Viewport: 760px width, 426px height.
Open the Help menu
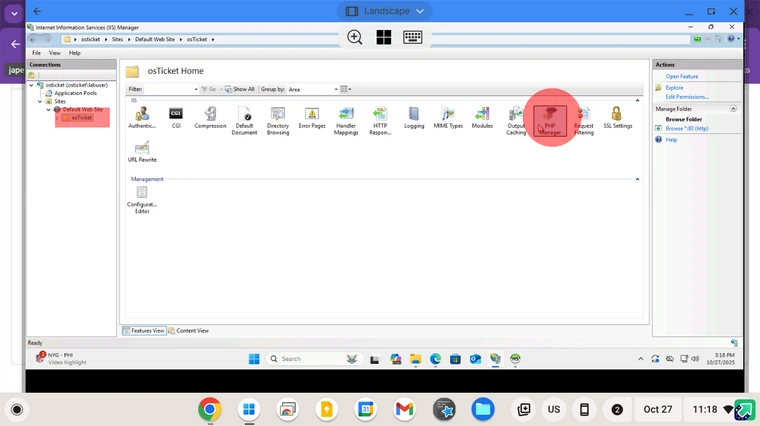[74, 53]
